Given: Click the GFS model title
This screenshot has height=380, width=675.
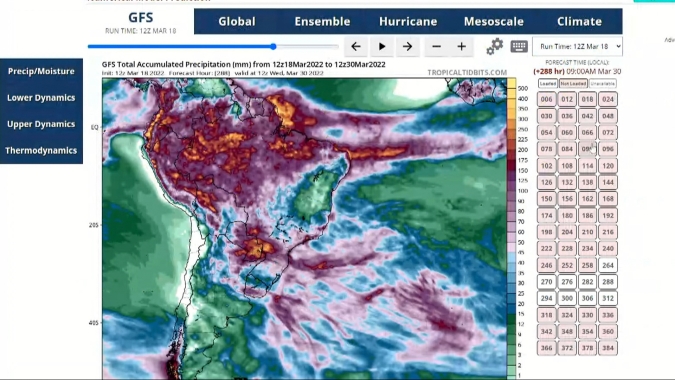Looking at the screenshot, I should pyautogui.click(x=141, y=18).
